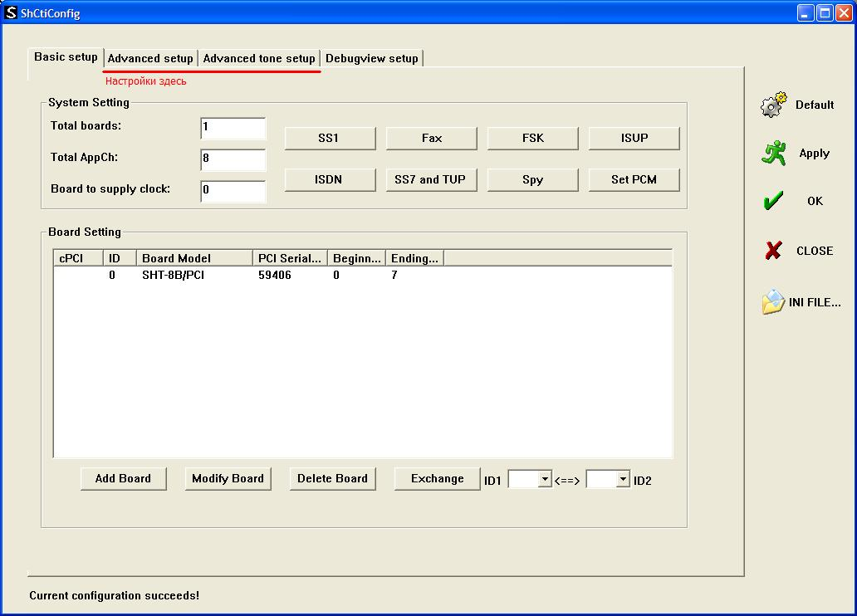Click the ShCtiConfig title bar app icon
857x616 pixels.
point(11,12)
